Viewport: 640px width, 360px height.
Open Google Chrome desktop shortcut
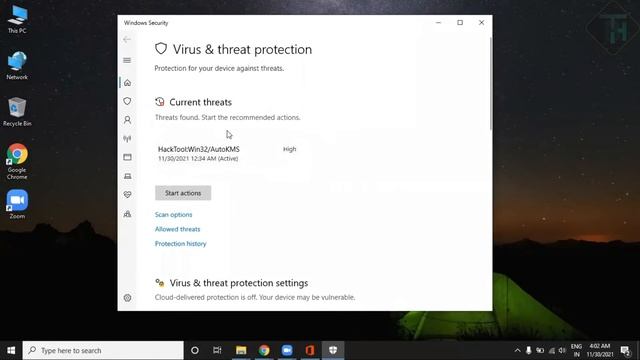tap(17, 161)
